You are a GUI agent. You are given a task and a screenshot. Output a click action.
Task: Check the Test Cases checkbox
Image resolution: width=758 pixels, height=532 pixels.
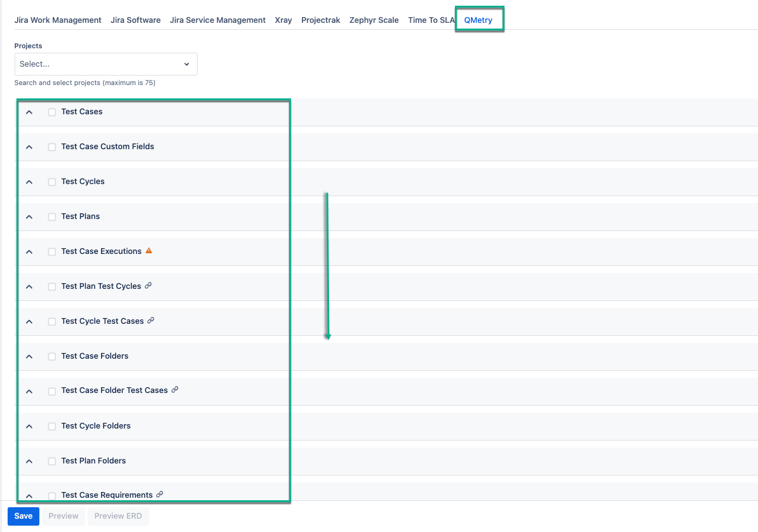tap(51, 111)
